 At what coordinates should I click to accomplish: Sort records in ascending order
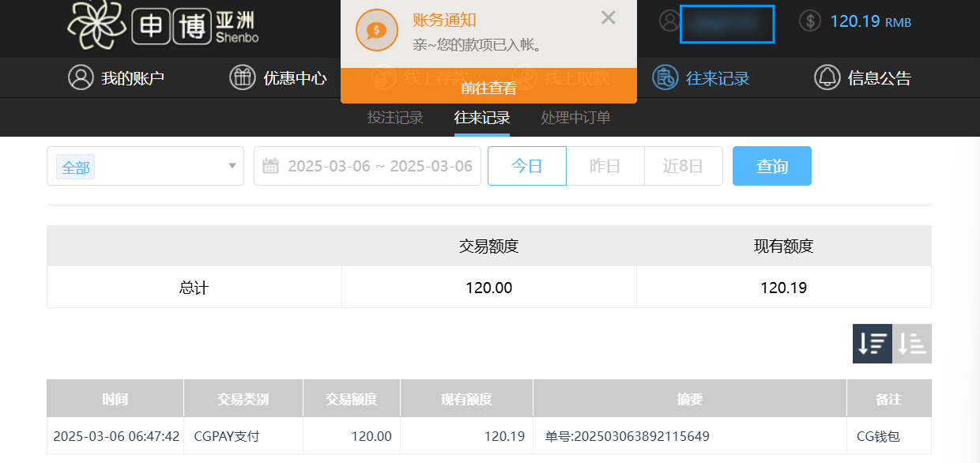pos(912,344)
